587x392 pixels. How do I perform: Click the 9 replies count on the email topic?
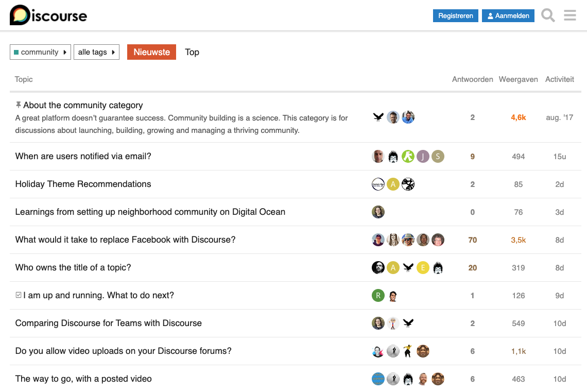tap(473, 157)
